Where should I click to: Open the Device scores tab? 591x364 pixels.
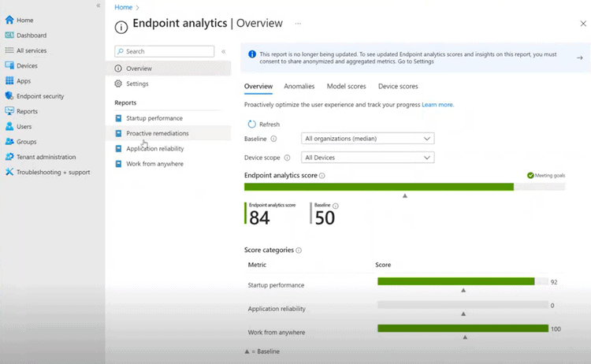pos(398,86)
